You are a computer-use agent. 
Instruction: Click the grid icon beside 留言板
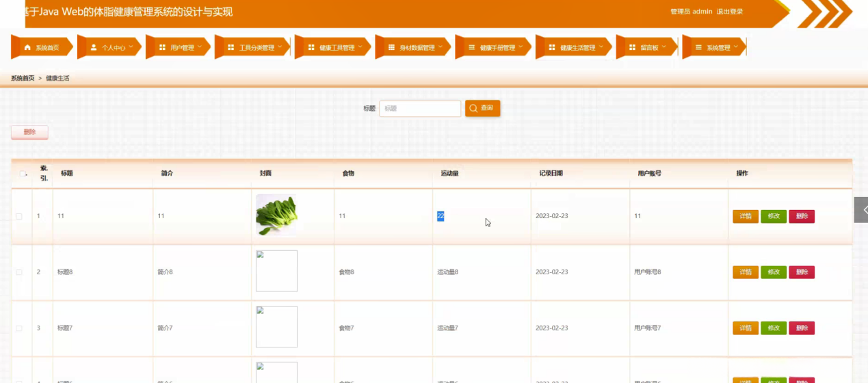[x=632, y=48]
